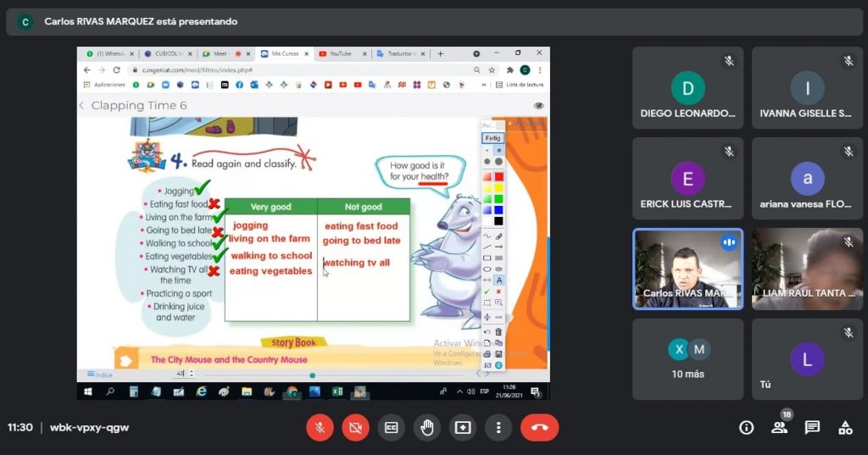Switch to CUBICOL browser tab in shared screen

[169, 53]
